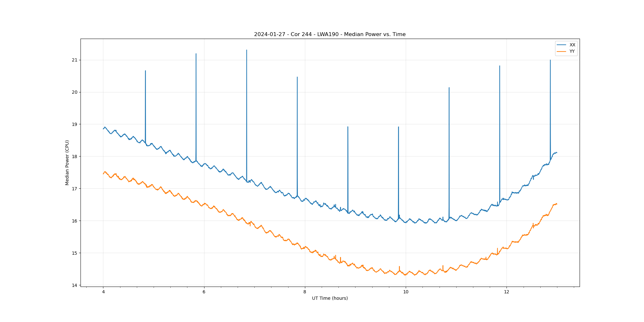This screenshot has width=644, height=322.
Task: Click the x-axis tick label 6
Action: (x=204, y=292)
